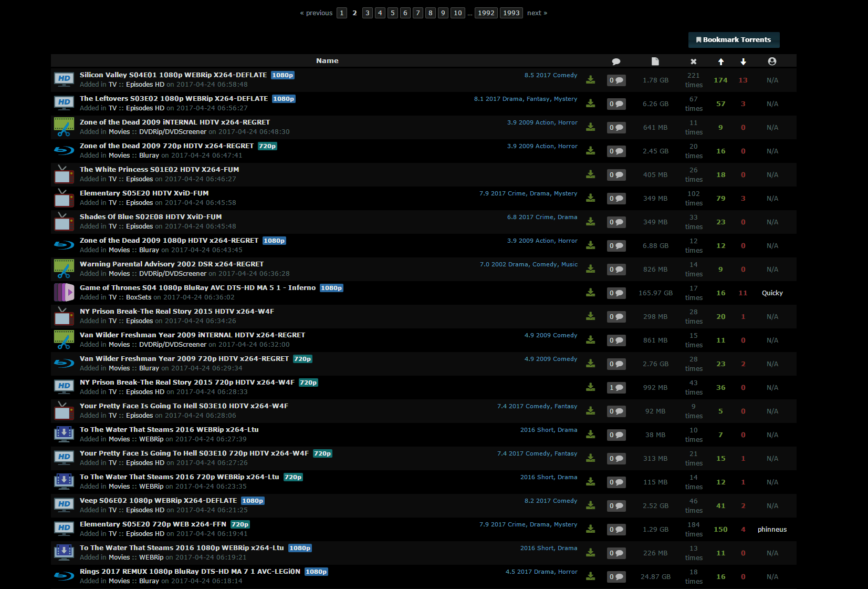The height and width of the screenshot is (589, 868).
Task: Jump to last page 1993
Action: pyautogui.click(x=511, y=13)
